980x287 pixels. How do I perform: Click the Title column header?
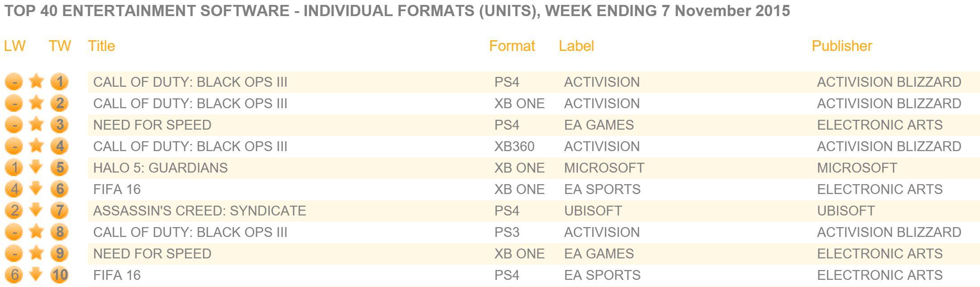click(x=101, y=46)
